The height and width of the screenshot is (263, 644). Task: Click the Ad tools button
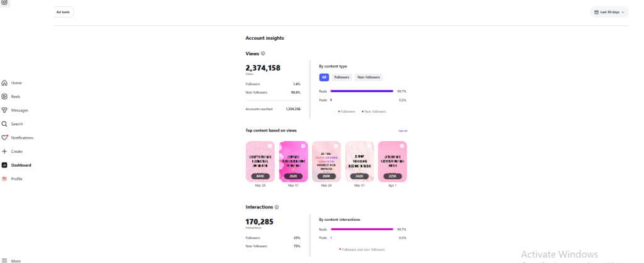[x=63, y=12]
